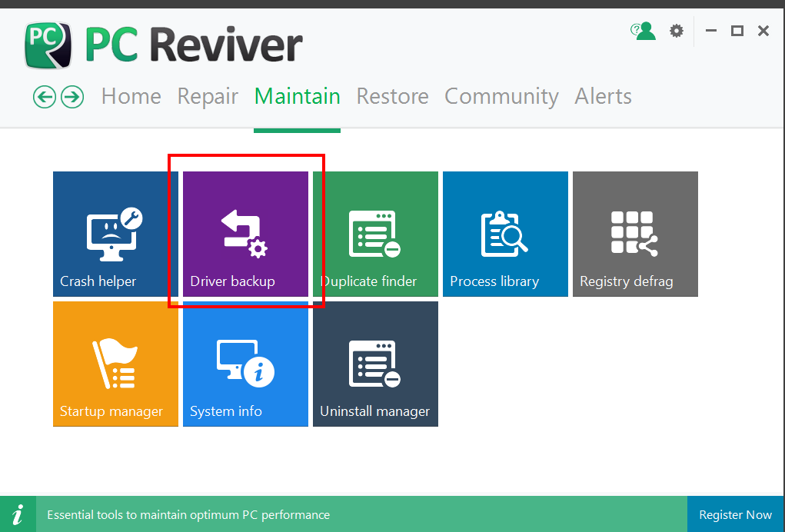Open the Uninstall manager tile
This screenshot has height=532, width=785.
click(x=375, y=364)
